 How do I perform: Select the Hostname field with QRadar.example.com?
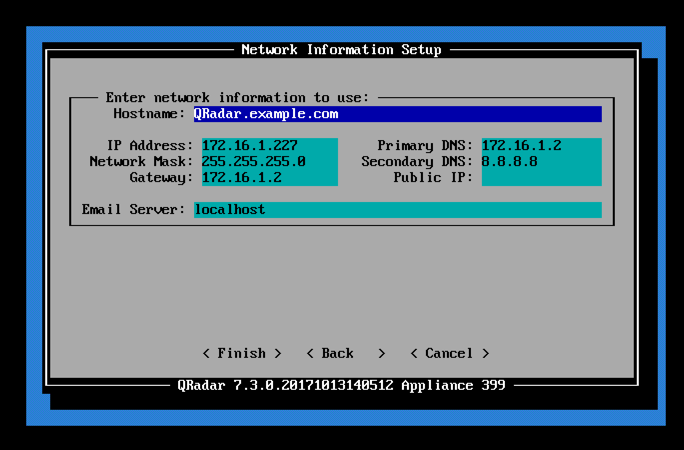point(398,114)
